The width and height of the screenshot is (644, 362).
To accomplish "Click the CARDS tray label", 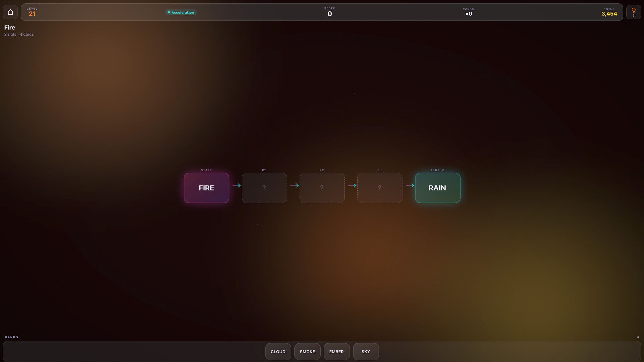I will [11, 337].
